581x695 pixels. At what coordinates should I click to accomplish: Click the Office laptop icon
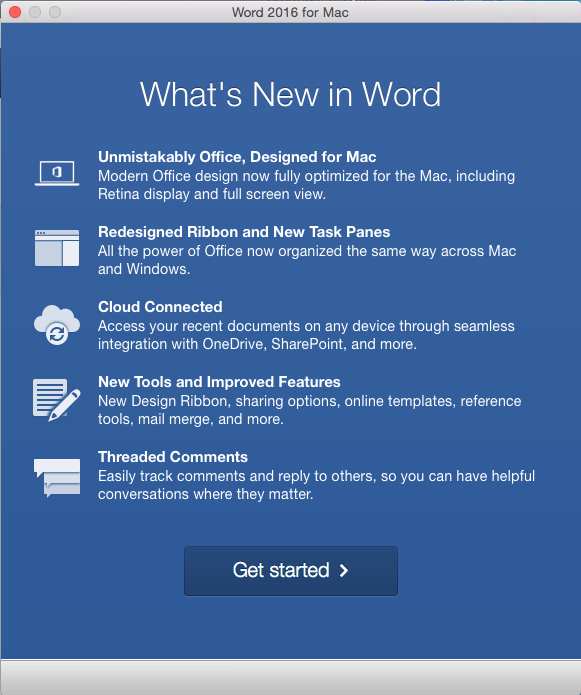(57, 173)
